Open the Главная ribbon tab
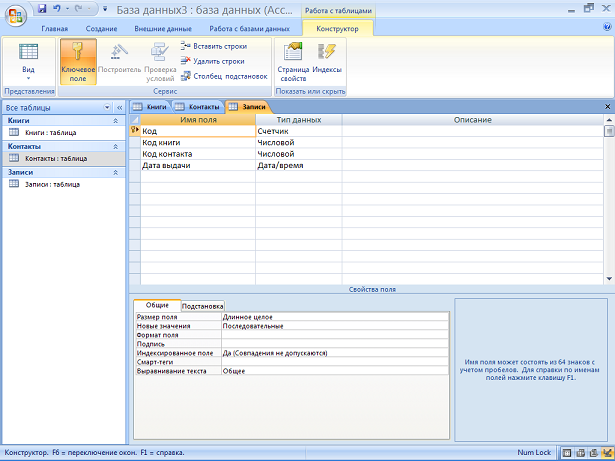615x461 pixels. pyautogui.click(x=55, y=29)
